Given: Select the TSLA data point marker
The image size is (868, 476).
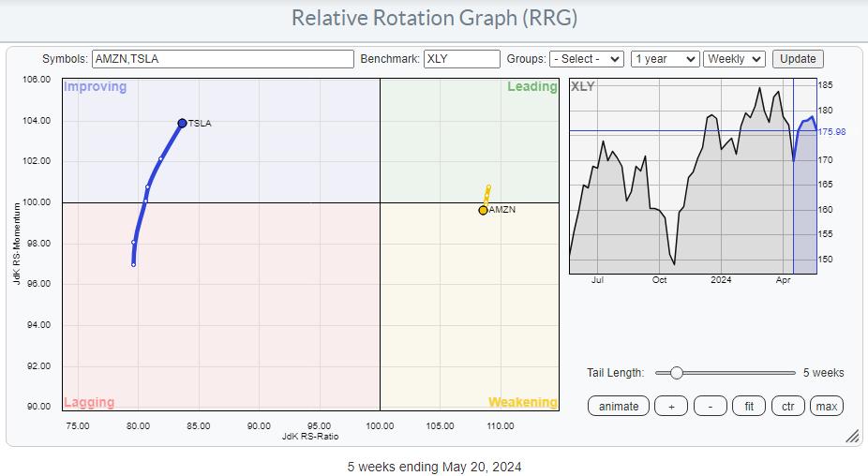Looking at the screenshot, I should pyautogui.click(x=182, y=123).
